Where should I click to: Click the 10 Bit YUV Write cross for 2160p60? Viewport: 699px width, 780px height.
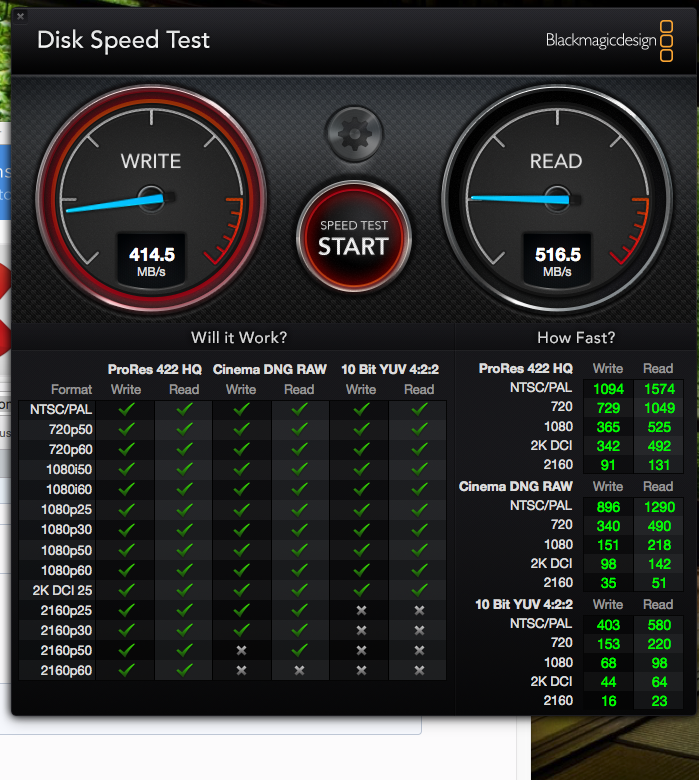pyautogui.click(x=361, y=670)
